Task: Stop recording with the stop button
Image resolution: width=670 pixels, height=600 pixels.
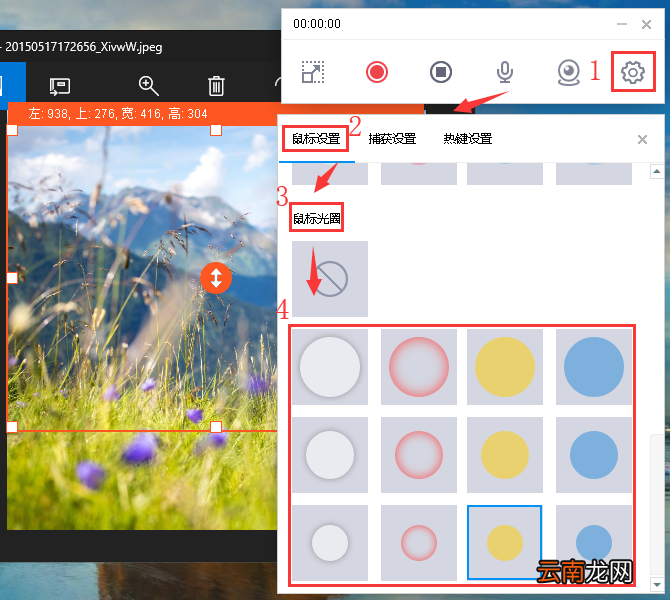Action: [441, 72]
